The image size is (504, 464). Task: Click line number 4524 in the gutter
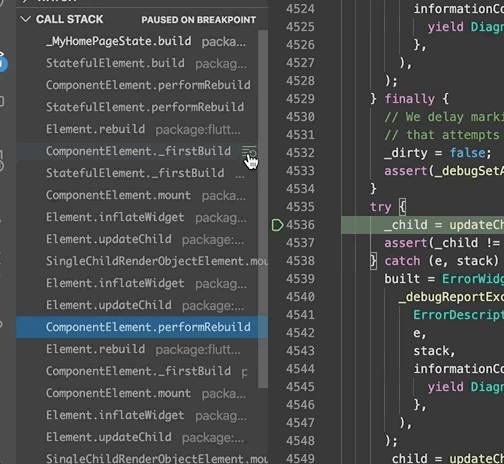coord(300,9)
